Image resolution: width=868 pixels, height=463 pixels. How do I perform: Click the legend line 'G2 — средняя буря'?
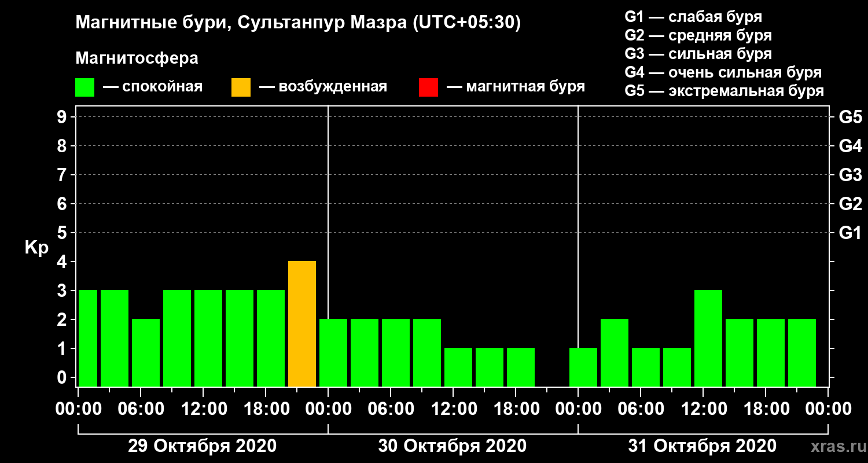click(x=698, y=35)
